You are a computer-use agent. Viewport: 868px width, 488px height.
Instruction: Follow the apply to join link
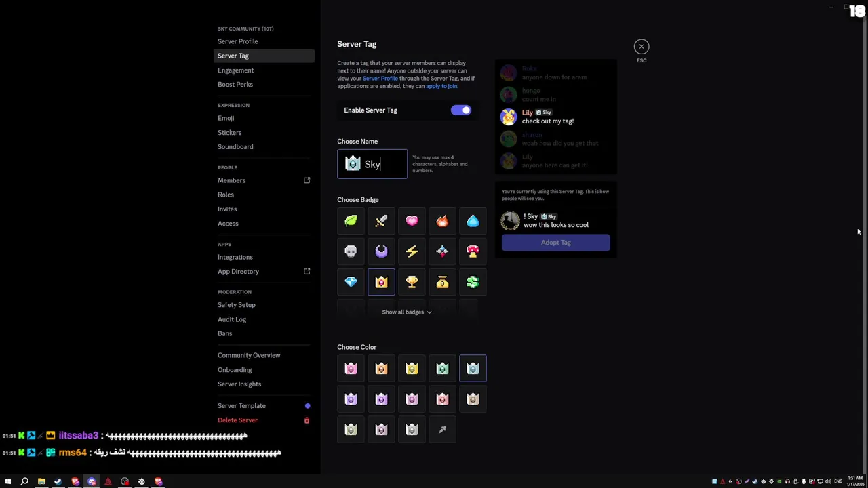click(441, 86)
